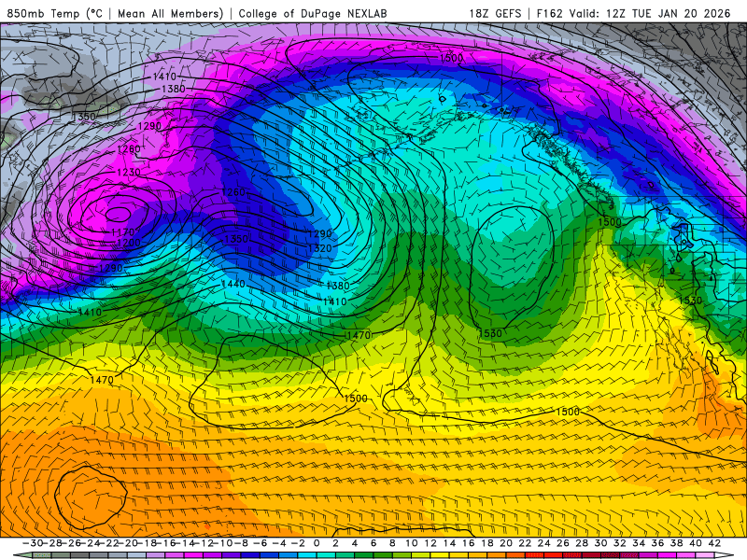747x560 pixels.
Task: Click color bar segment between 0 and 2
Action: (x=326, y=555)
